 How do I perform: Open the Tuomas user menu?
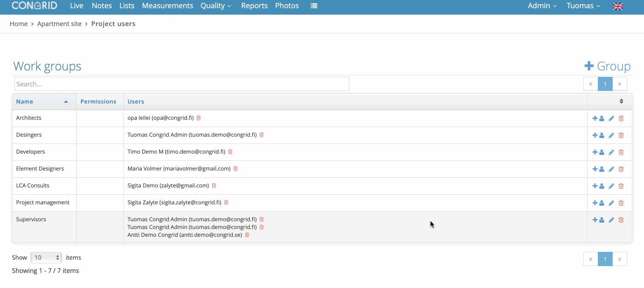[583, 6]
